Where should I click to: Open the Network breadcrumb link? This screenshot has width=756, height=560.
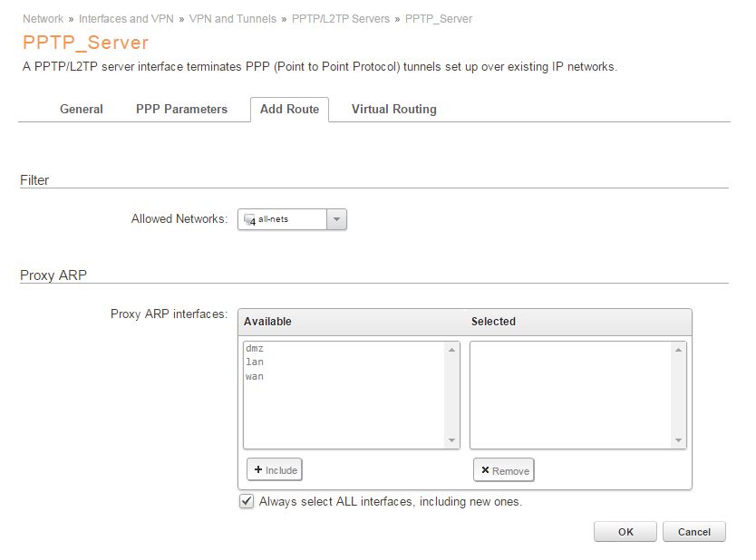[x=43, y=19]
